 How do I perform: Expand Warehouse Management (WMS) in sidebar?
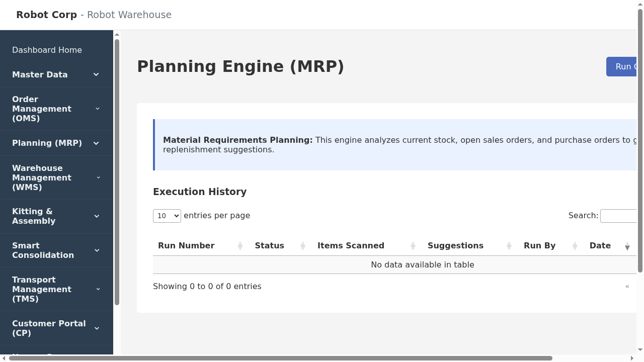coord(56,177)
